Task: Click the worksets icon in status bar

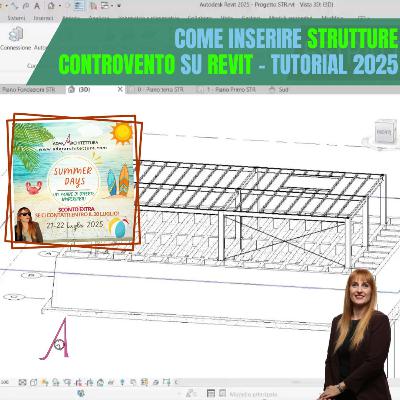Action: 81,393
